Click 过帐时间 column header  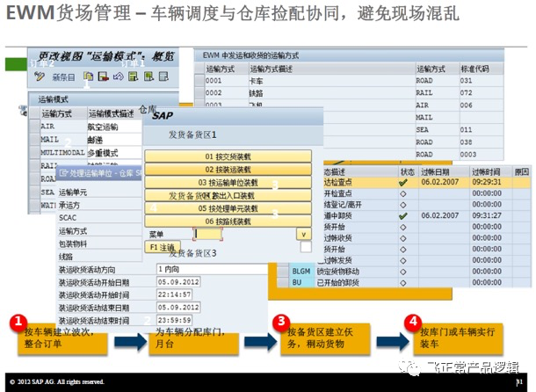coord(486,171)
